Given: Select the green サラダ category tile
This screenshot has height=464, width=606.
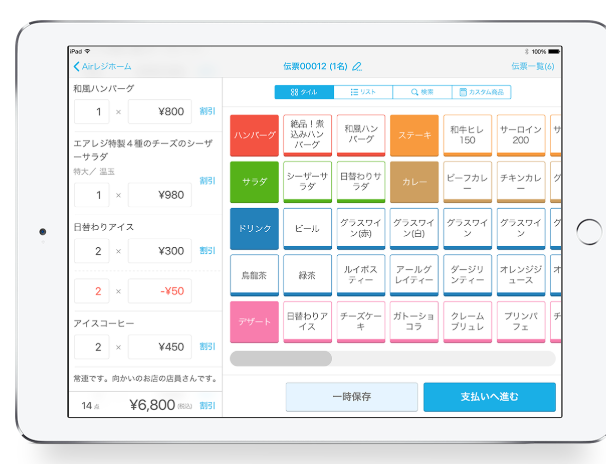Looking at the screenshot, I should (254, 182).
